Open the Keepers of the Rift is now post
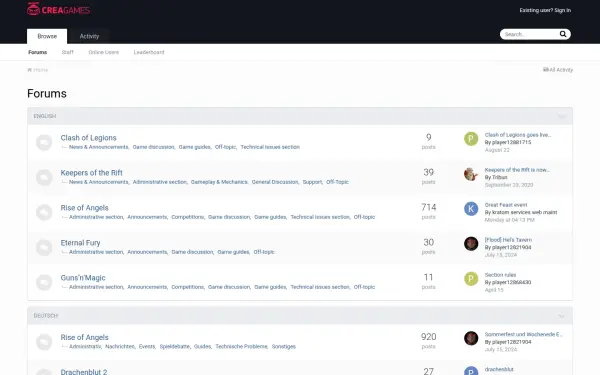This screenshot has height=375, width=600. point(517,170)
